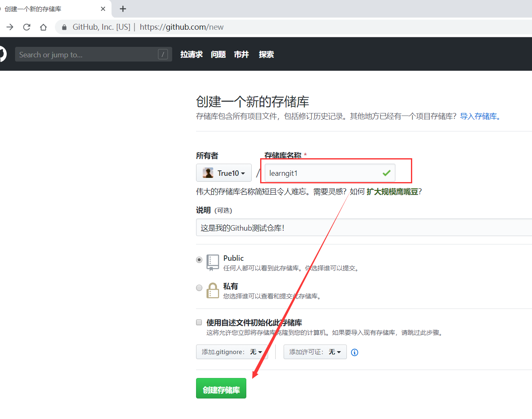Viewport: 532px width, 419px height.
Task: Go to browser home page icon
Action: pos(43,27)
